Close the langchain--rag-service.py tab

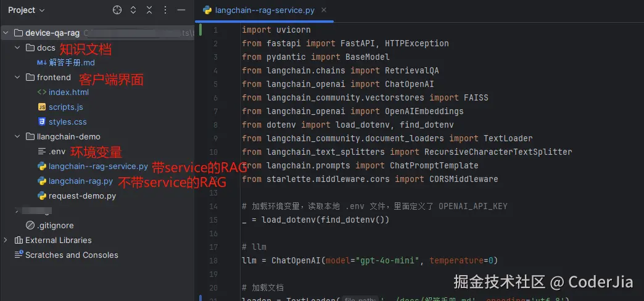click(324, 10)
